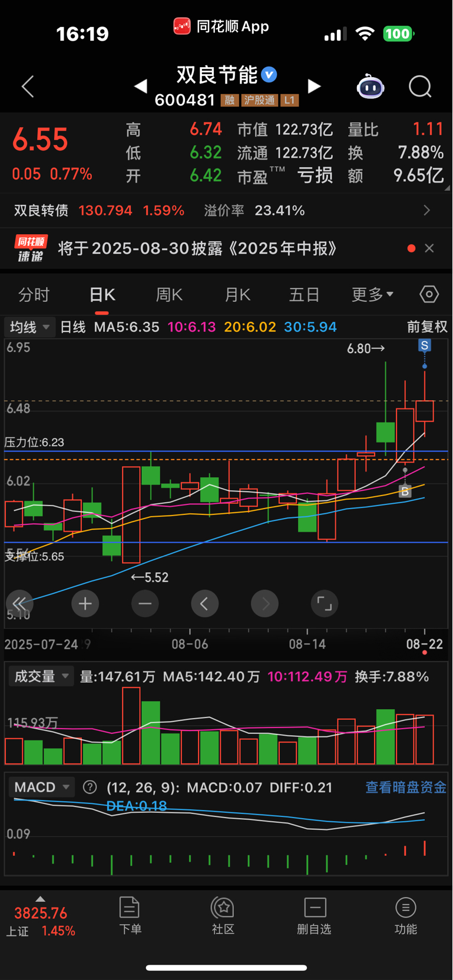Expand the 上证 index bar arrow
This screenshot has height=980, width=453.
[40, 899]
